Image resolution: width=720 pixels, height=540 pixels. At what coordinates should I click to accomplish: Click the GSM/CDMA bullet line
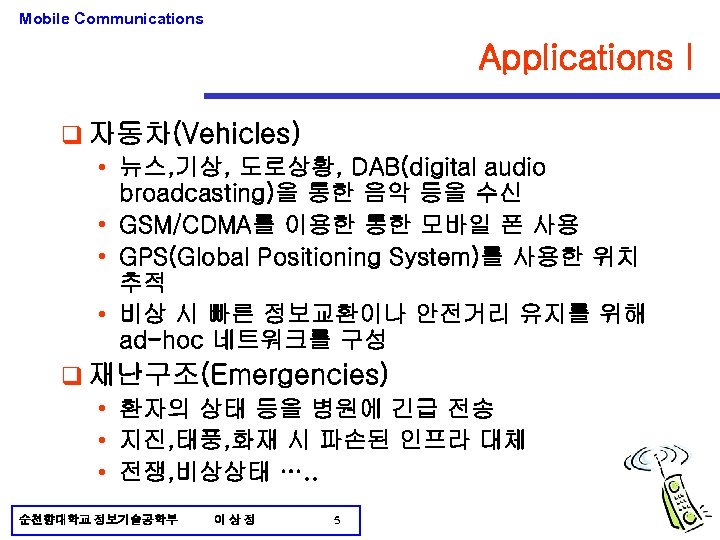click(x=349, y=225)
